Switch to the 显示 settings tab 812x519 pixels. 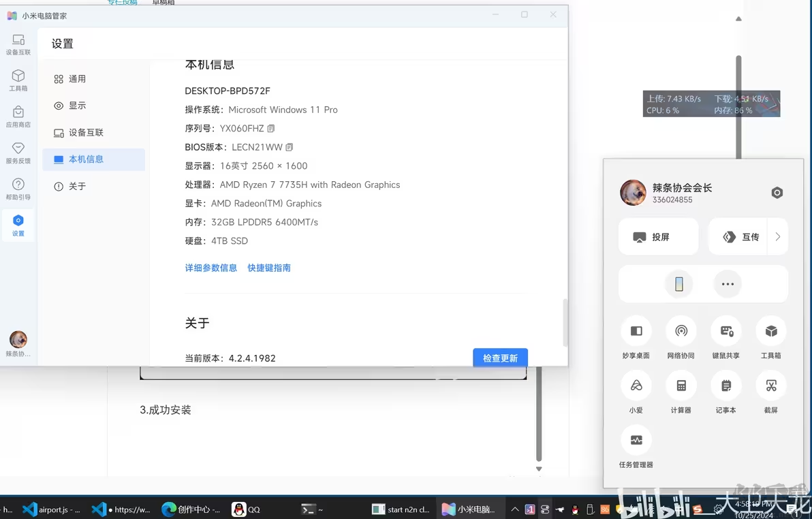click(93, 106)
